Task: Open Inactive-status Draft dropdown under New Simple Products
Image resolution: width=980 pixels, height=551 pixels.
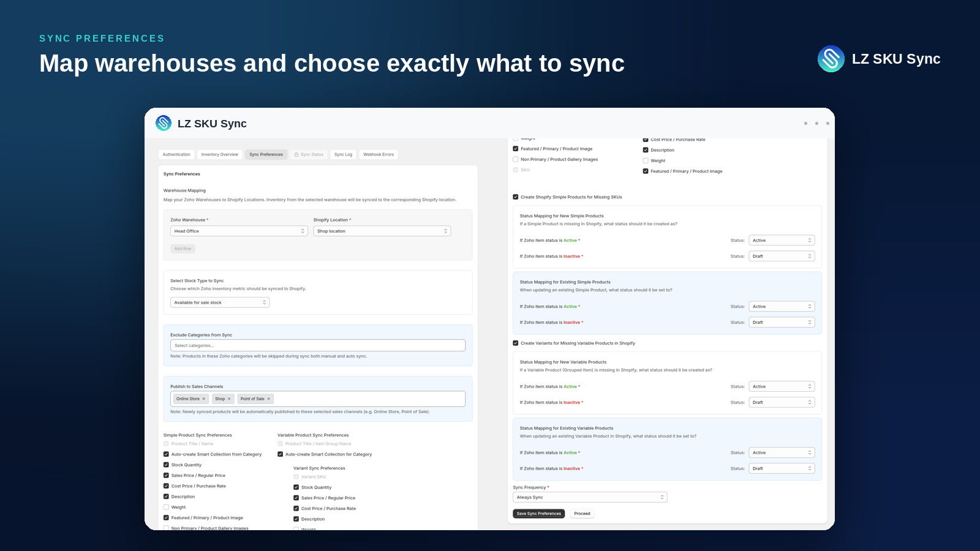Action: (782, 257)
